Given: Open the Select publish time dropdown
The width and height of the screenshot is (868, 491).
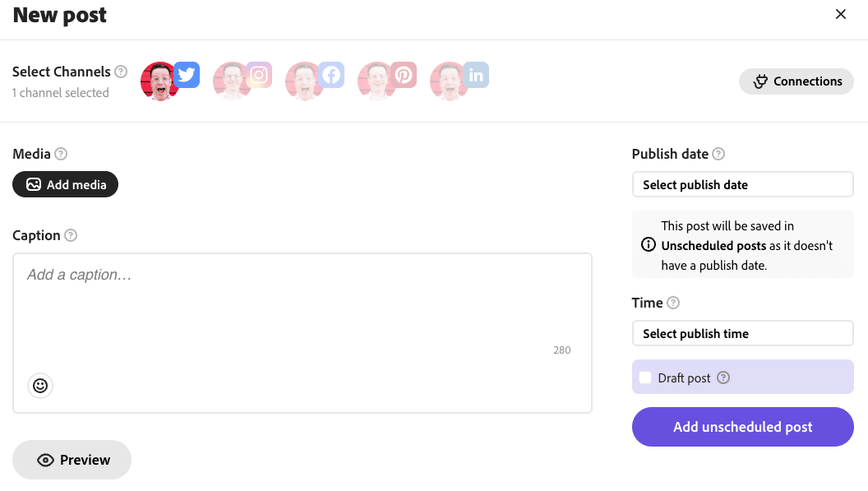Looking at the screenshot, I should click(742, 334).
